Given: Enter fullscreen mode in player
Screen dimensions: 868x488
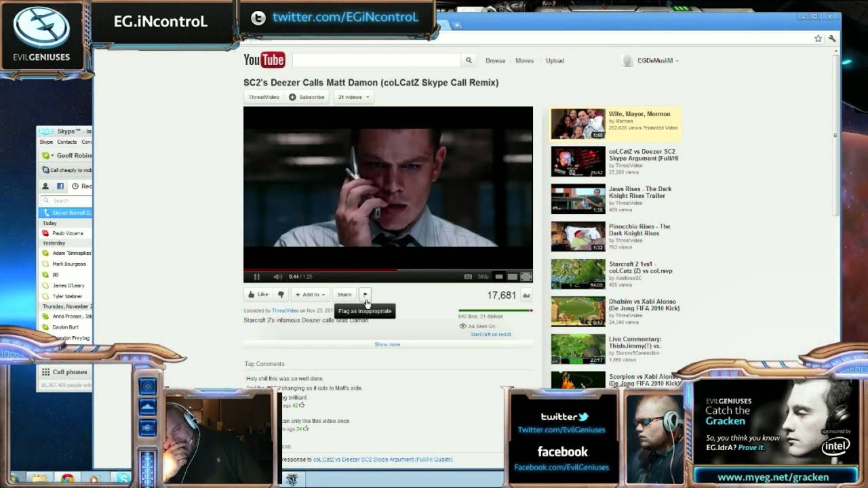Looking at the screenshot, I should click(526, 277).
